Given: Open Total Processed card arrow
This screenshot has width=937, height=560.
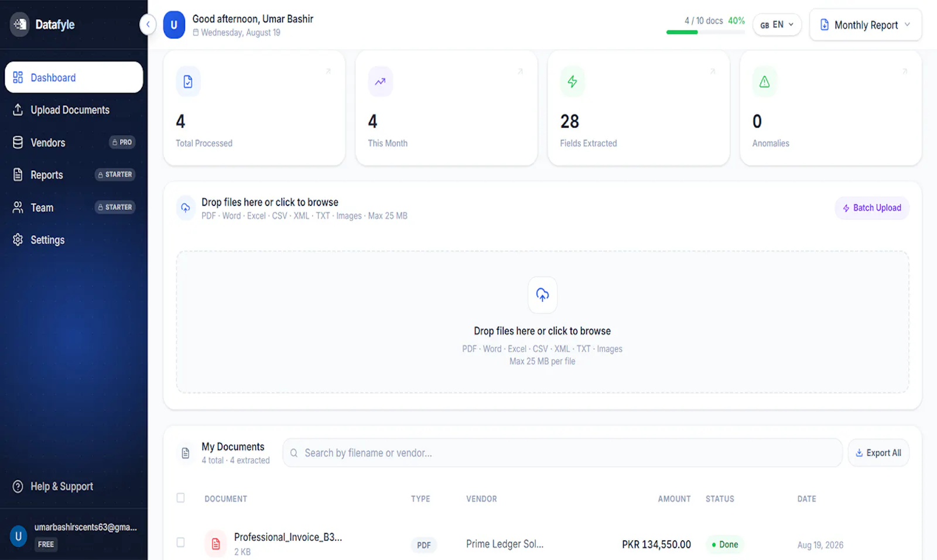Looking at the screenshot, I should 328,71.
